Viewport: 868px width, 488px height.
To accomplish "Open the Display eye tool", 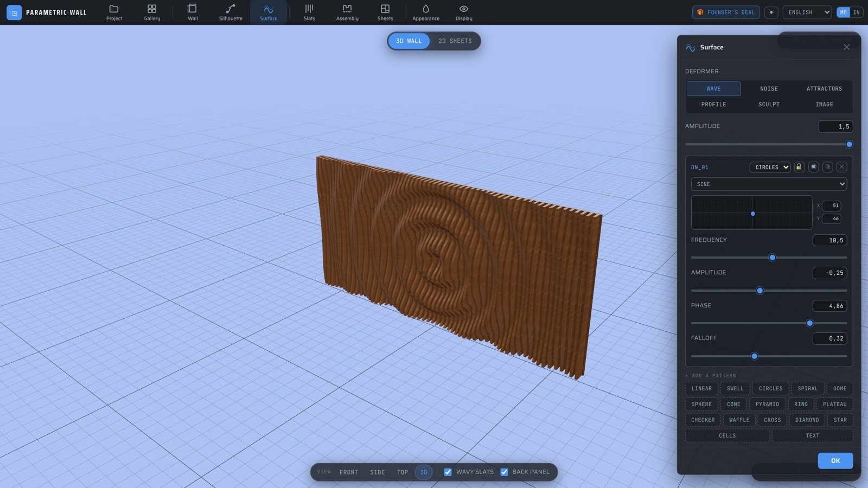I will [x=464, y=12].
